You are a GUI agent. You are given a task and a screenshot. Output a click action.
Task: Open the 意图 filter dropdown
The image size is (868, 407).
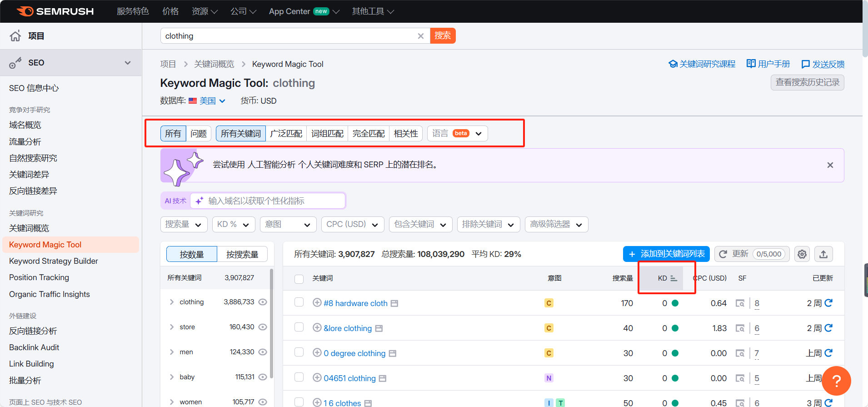pyautogui.click(x=288, y=224)
